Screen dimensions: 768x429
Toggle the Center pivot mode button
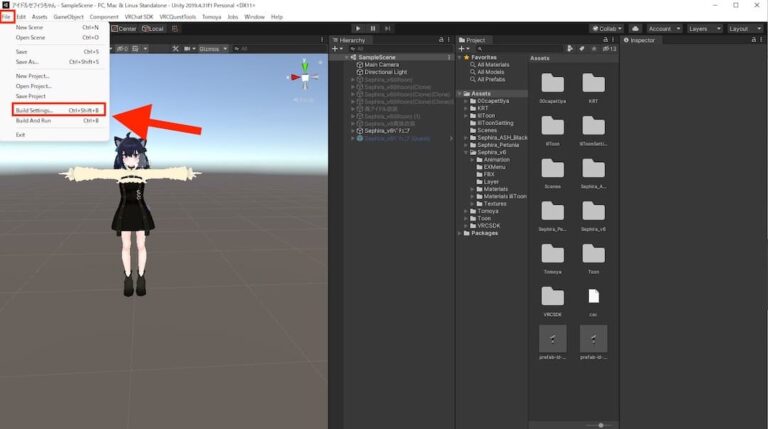click(124, 28)
